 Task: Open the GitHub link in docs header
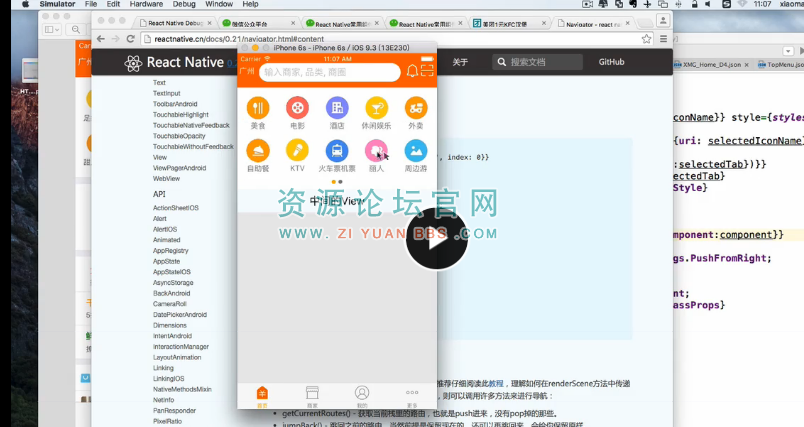[x=611, y=62]
